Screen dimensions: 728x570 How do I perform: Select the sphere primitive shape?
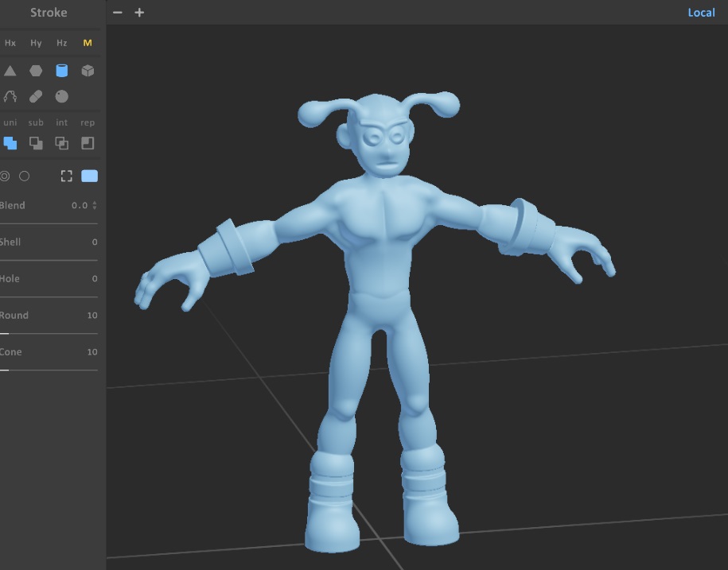(62, 96)
